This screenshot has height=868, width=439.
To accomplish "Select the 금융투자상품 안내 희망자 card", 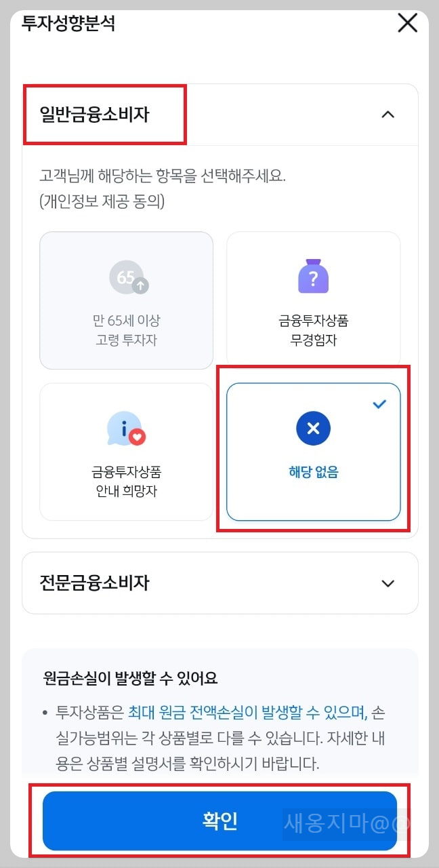I will (126, 451).
